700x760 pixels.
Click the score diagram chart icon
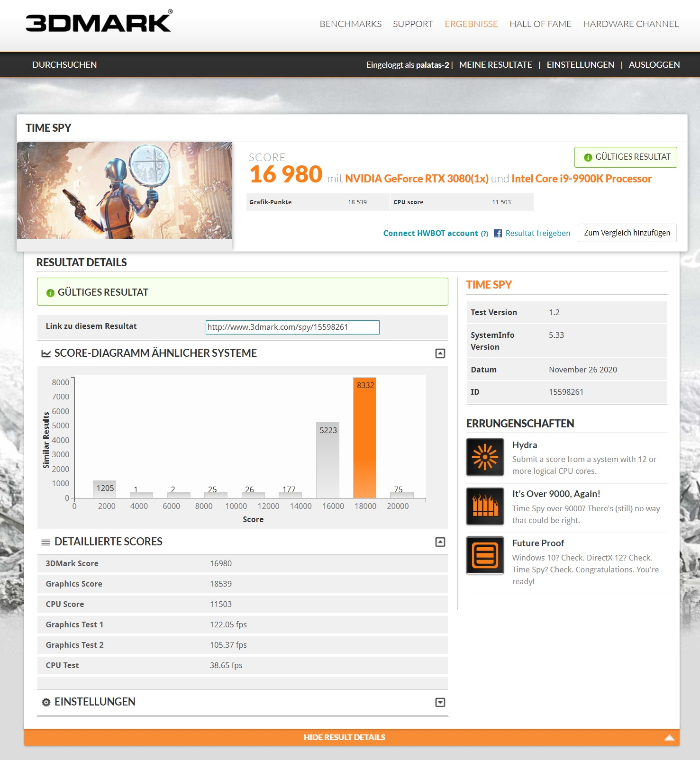tap(46, 353)
